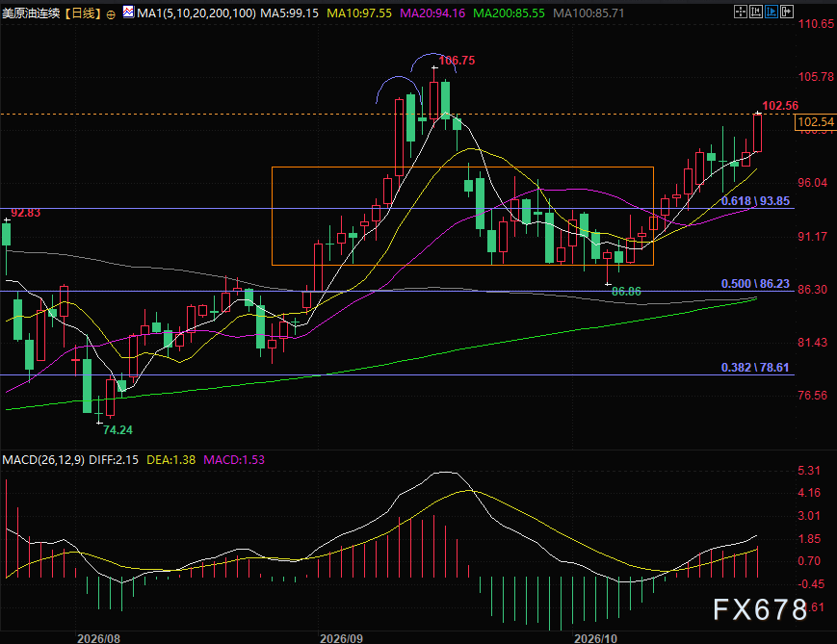Click the green MA200:85.55 value
The image size is (837, 644).
[x=510, y=13]
